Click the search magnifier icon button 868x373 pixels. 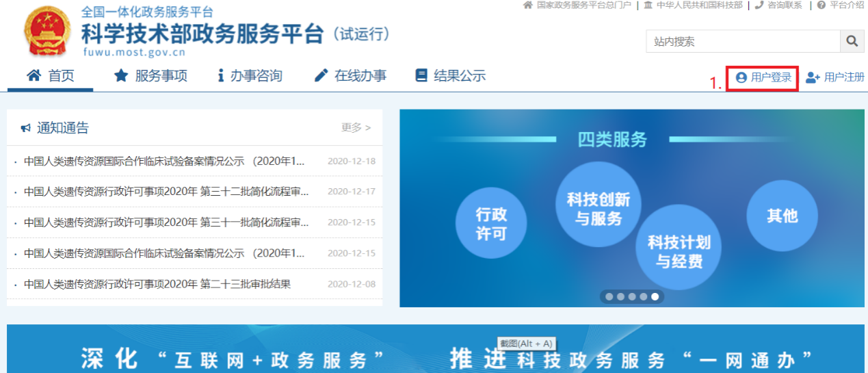[852, 41]
